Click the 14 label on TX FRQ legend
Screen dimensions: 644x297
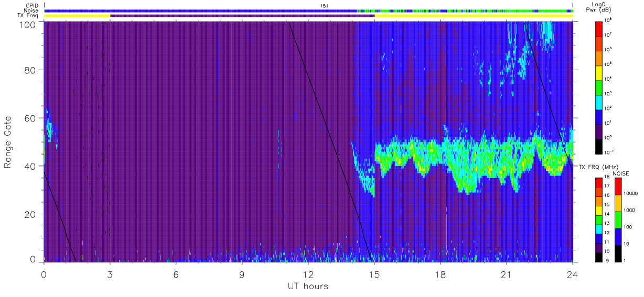point(607,214)
